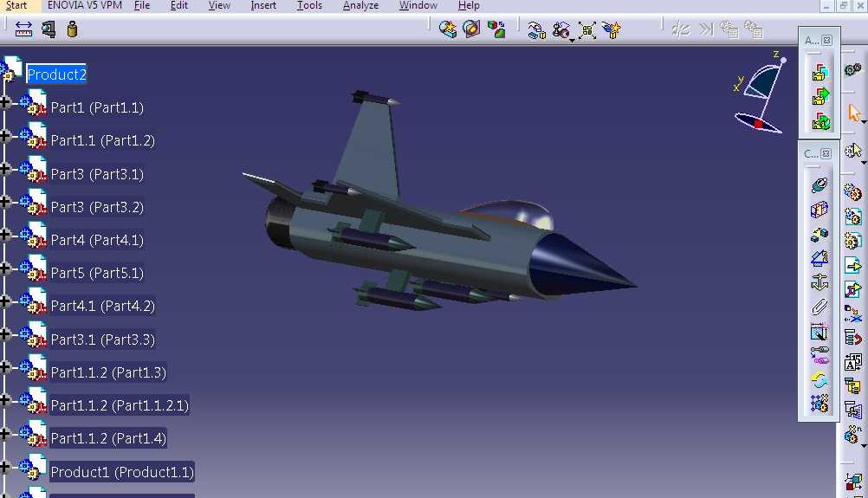Click the Quick Constraint icon
Viewport: 868px width, 498px height.
tap(819, 332)
